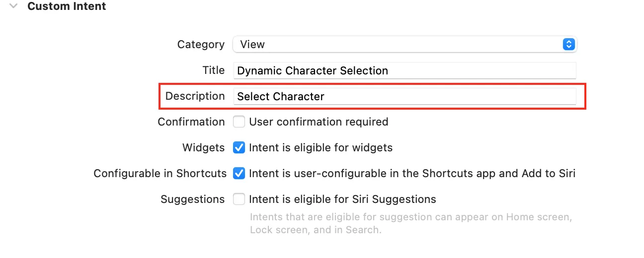Open the Category dropdown showing View
This screenshot has width=644, height=258.
(x=398, y=45)
